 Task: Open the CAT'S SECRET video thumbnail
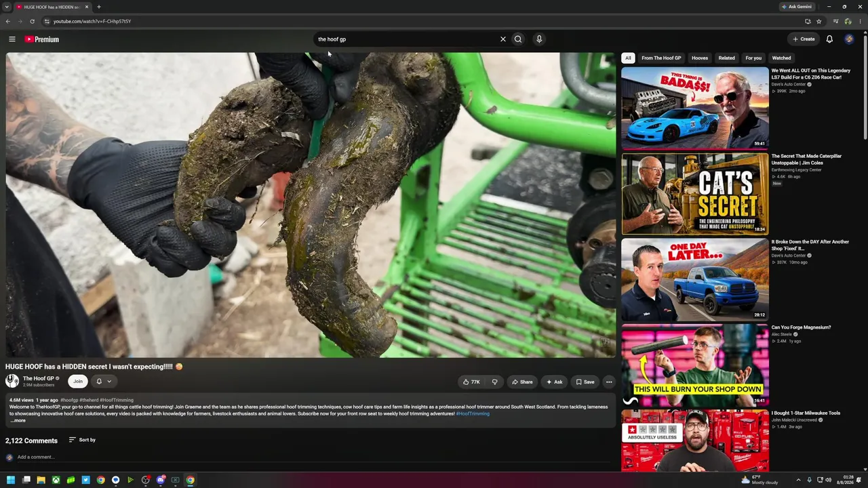click(x=695, y=194)
